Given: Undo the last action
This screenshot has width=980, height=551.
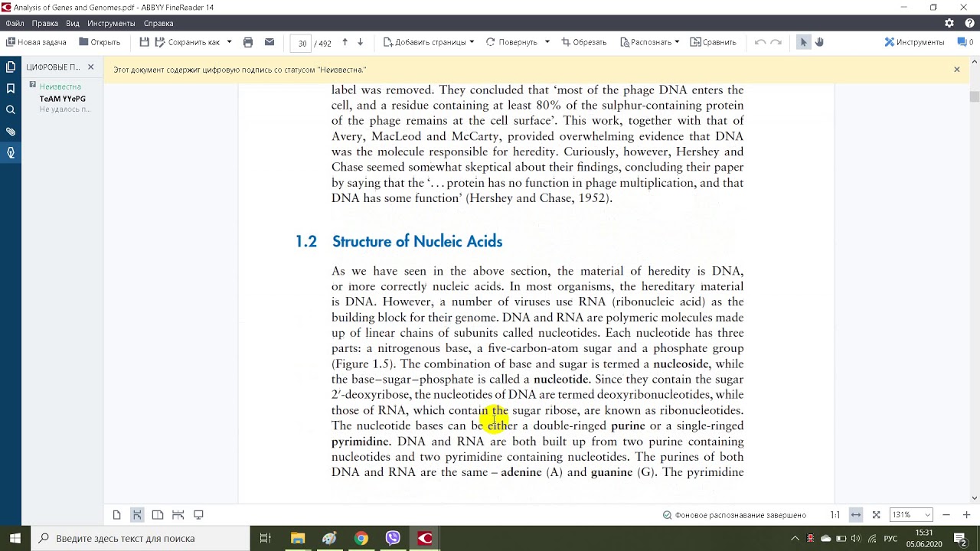Looking at the screenshot, I should [x=760, y=42].
